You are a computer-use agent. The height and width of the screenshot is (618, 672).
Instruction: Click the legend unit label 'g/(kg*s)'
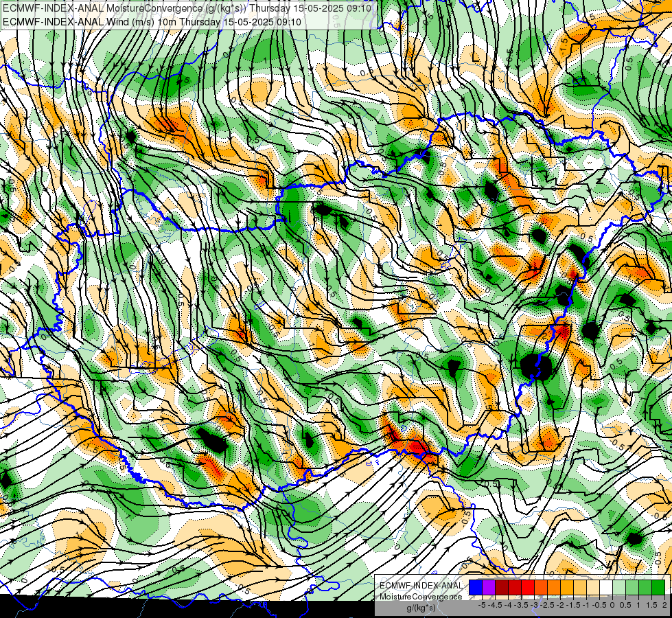[421, 607]
